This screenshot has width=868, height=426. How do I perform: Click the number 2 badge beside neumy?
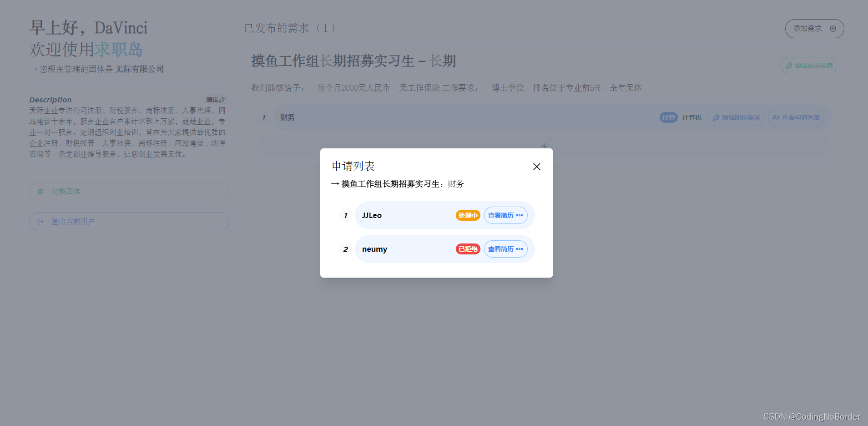pyautogui.click(x=346, y=249)
